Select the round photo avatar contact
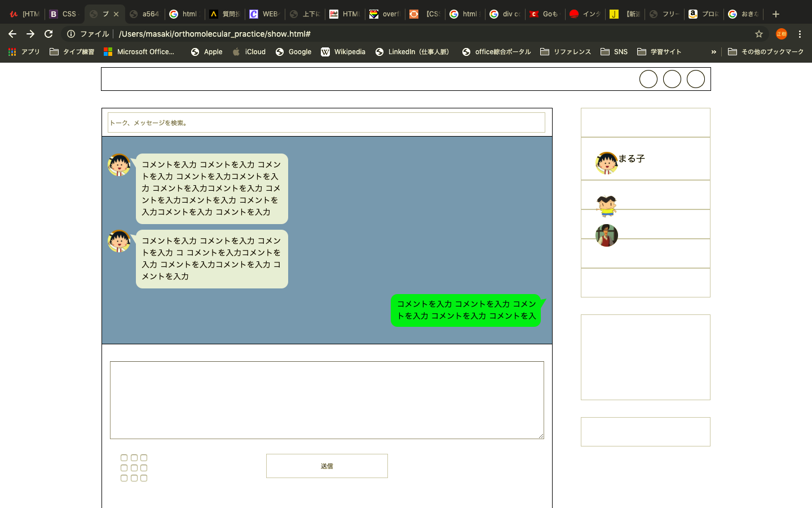This screenshot has height=508, width=812. pyautogui.click(x=606, y=235)
